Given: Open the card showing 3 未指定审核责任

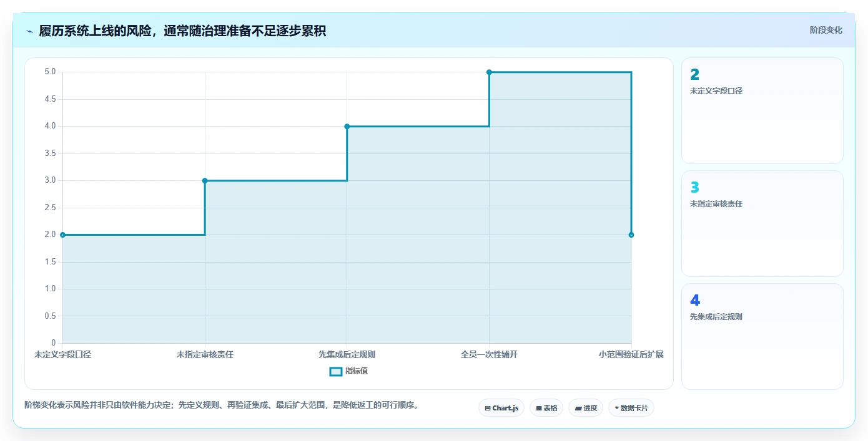Looking at the screenshot, I should [x=762, y=223].
